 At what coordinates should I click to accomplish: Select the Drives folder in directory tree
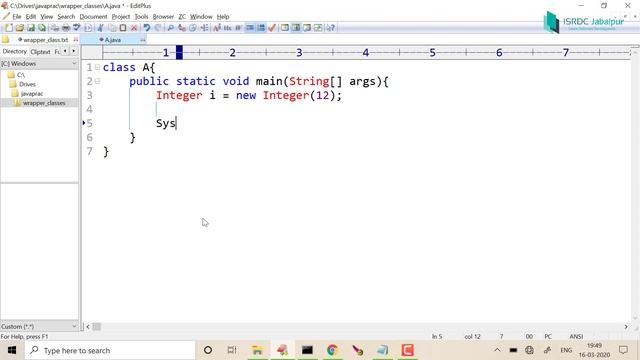(27, 84)
